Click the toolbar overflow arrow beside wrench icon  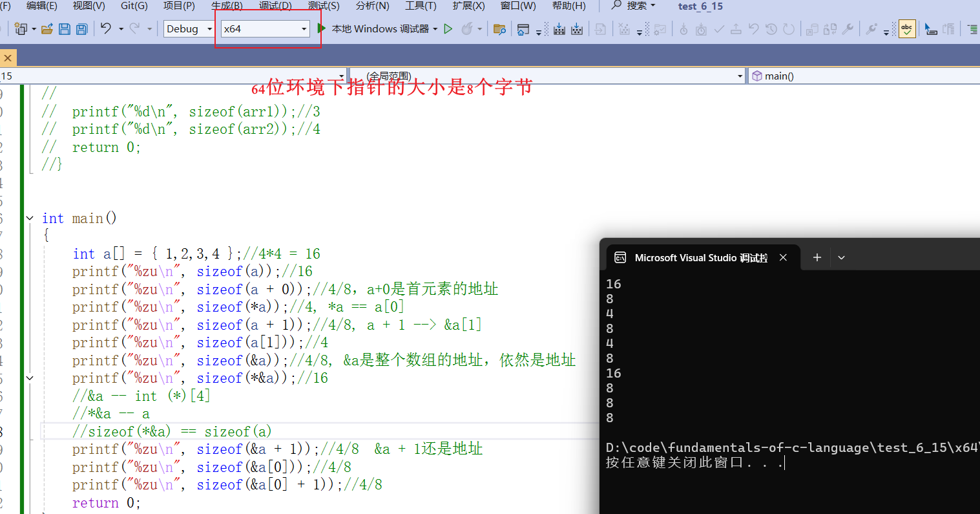coord(886,31)
